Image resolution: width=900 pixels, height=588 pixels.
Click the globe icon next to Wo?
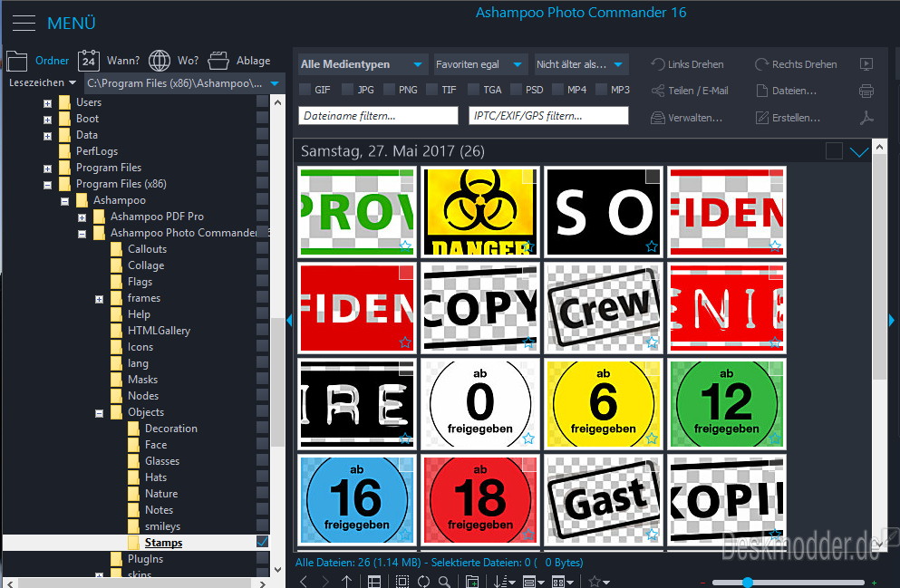pyautogui.click(x=159, y=60)
